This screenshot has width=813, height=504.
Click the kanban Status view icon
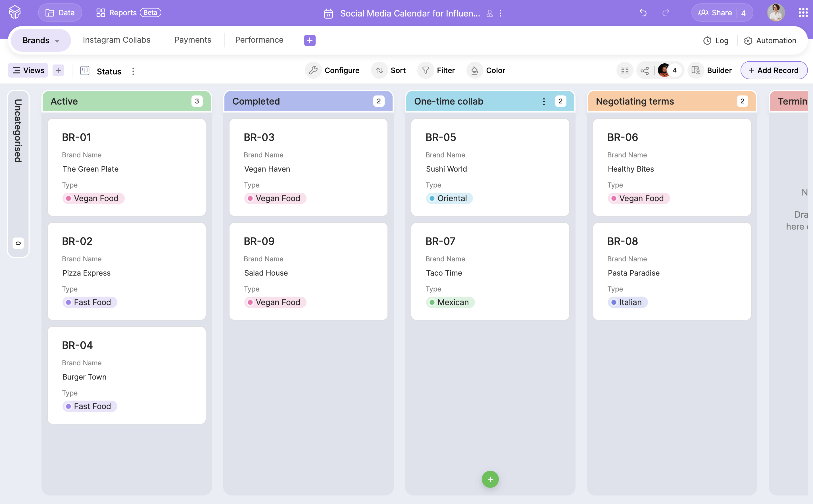85,71
